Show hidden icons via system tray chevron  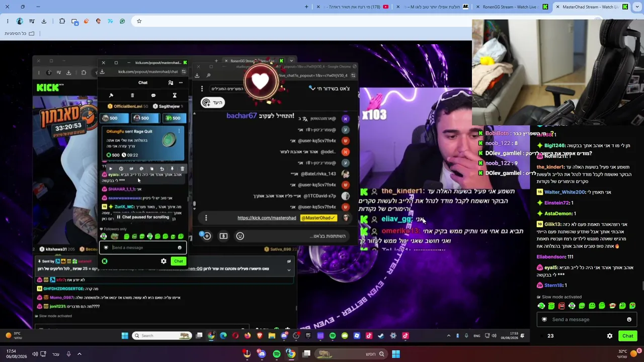[x=79, y=354]
